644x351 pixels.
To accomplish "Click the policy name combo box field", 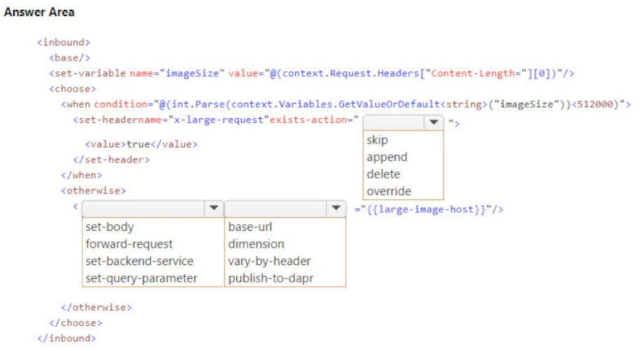I will point(152,208).
